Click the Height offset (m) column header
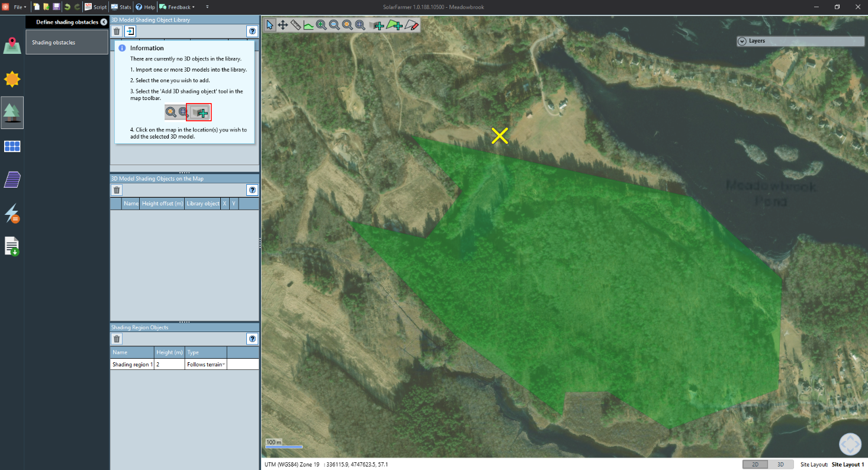This screenshot has height=470, width=868. 162,204
